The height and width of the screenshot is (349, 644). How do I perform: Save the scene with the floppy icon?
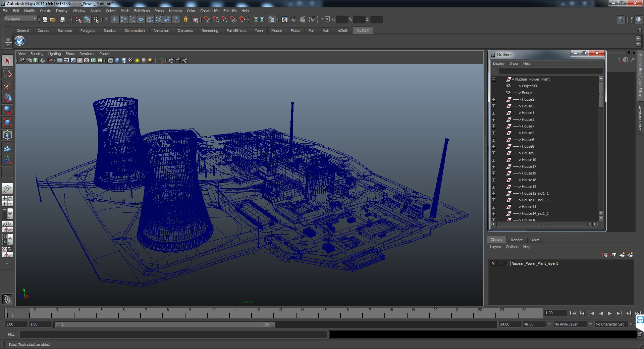pos(62,19)
